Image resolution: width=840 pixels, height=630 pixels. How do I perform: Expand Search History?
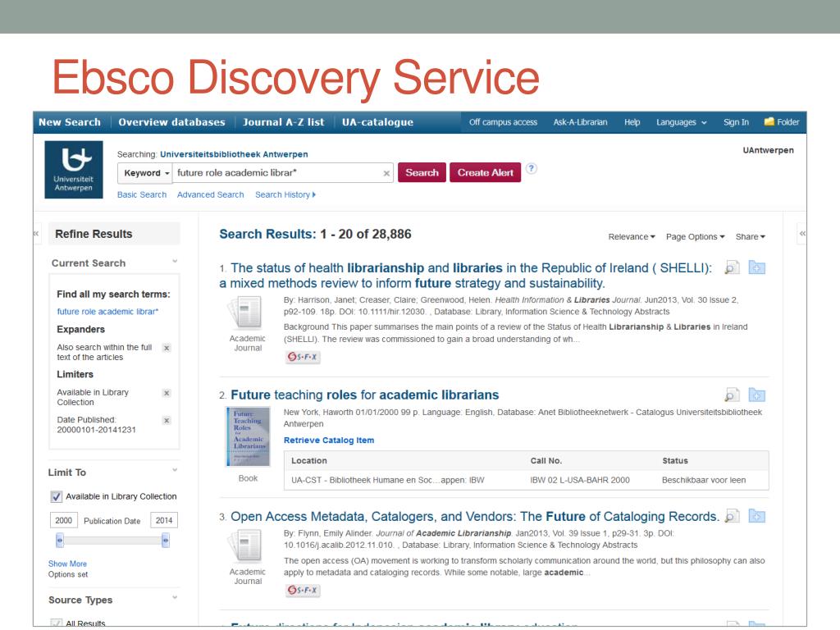(285, 195)
